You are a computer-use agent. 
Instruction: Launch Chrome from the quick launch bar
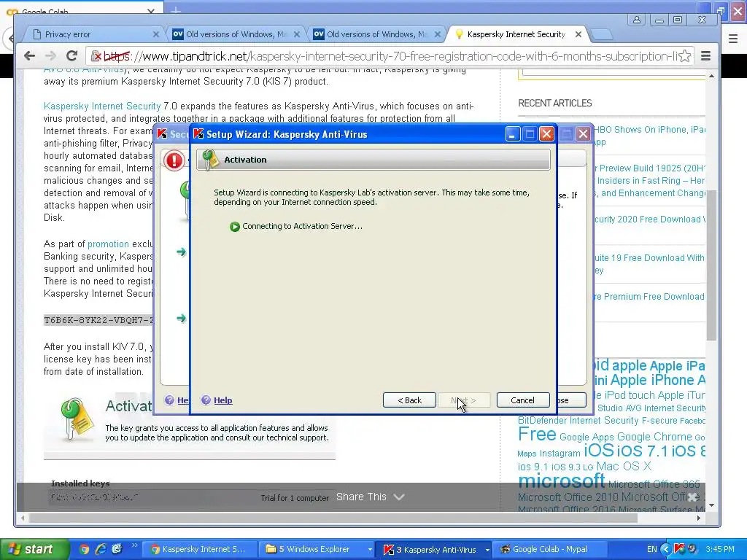pyautogui.click(x=85, y=549)
